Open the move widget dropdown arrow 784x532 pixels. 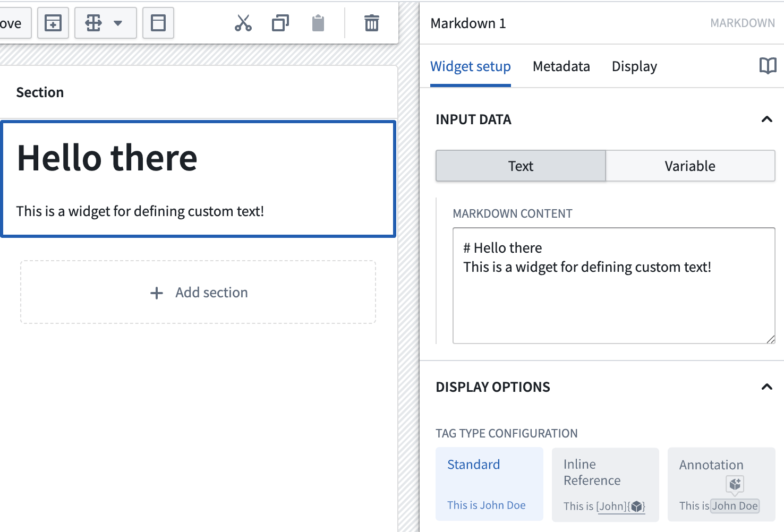point(118,23)
